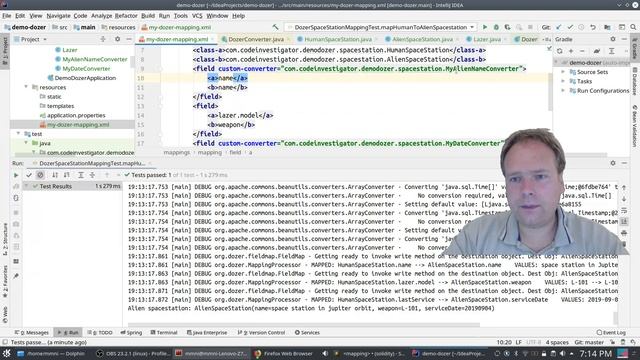Open the Event Log
This screenshot has width=640, height=360.
pos(611,333)
